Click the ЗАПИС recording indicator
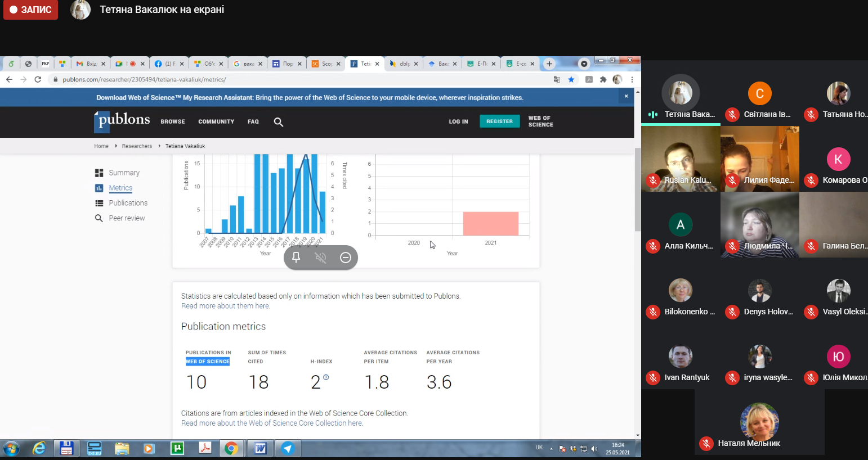The width and height of the screenshot is (868, 460). (x=31, y=10)
